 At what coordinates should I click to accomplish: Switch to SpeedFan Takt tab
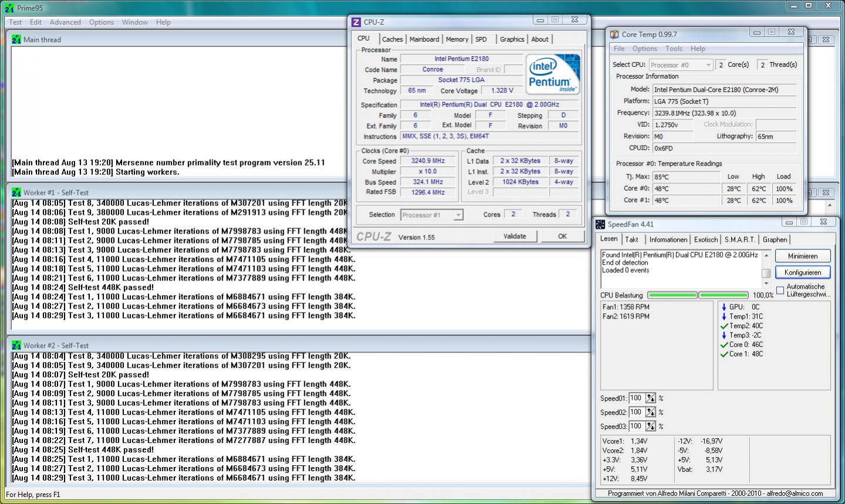tap(632, 239)
